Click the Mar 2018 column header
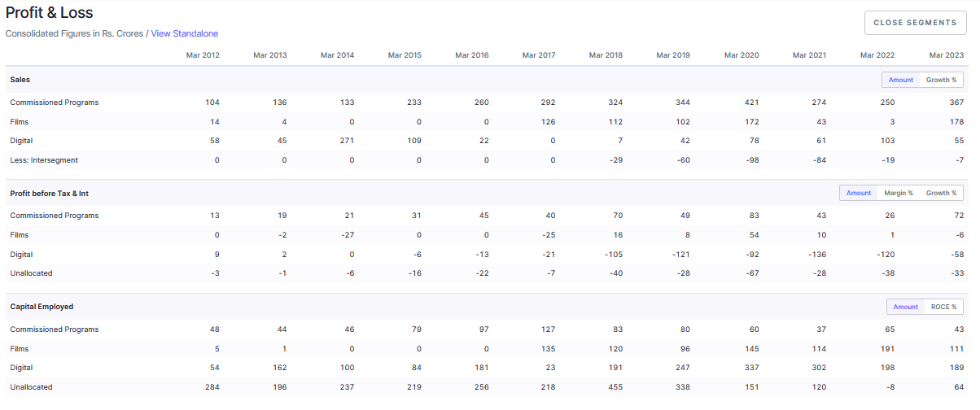Viewport: 980px width, 410px height. point(606,55)
